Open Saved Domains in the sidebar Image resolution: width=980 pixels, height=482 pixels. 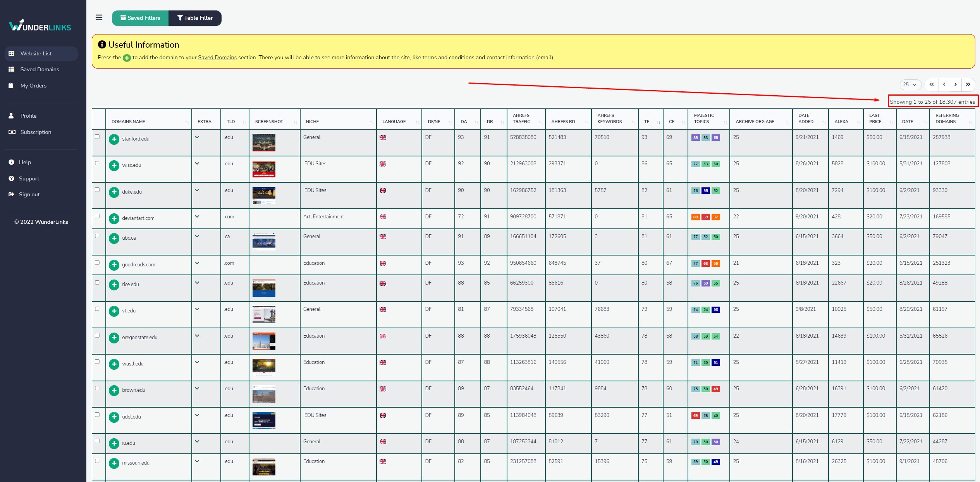[x=41, y=69]
